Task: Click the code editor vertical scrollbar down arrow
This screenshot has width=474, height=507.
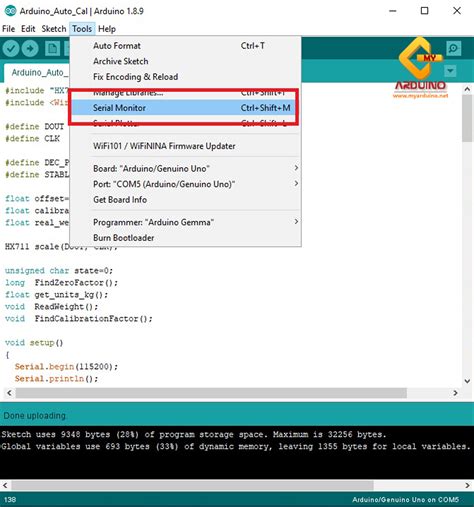Action: pyautogui.click(x=467, y=381)
